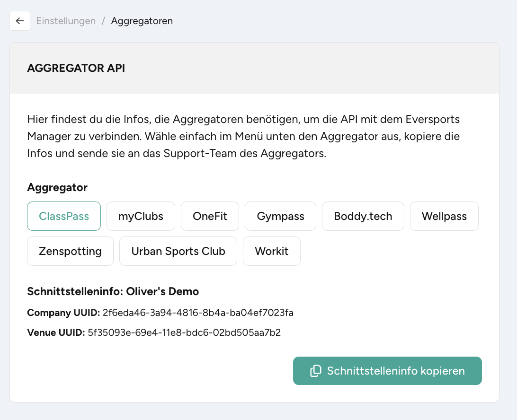Image resolution: width=517 pixels, height=420 pixels.
Task: Pick the Gympass aggregator option
Action: [281, 216]
